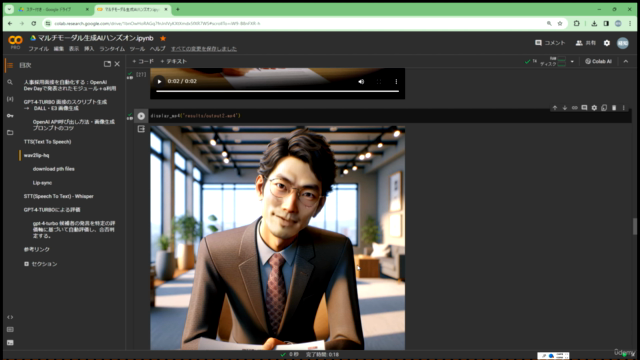
Task: Open the files folder panel
Action: point(10,133)
